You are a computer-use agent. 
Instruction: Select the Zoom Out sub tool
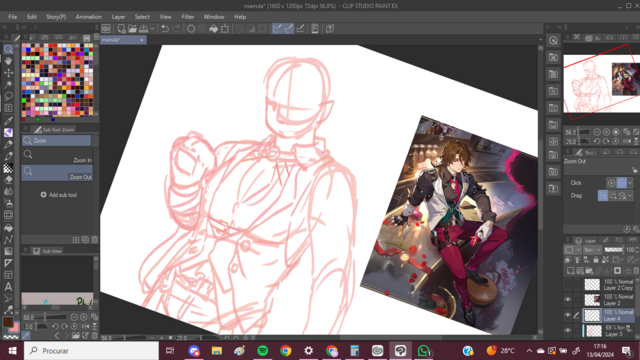click(57, 173)
